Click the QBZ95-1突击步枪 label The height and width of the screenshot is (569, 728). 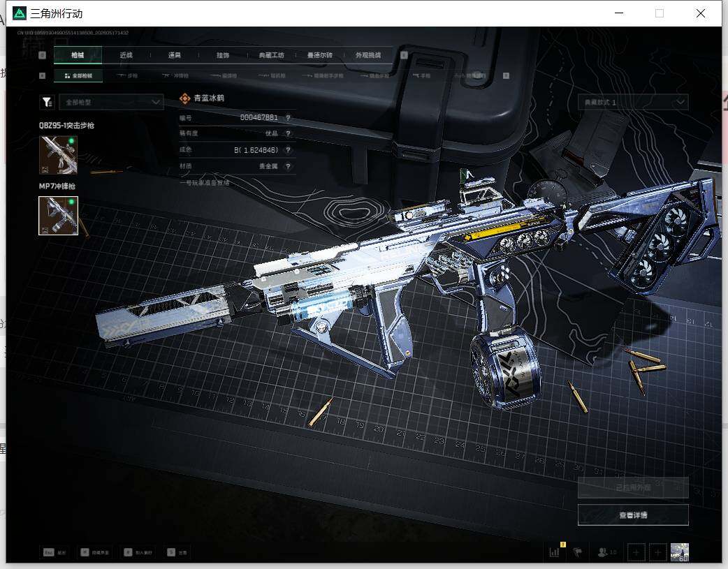[66, 125]
